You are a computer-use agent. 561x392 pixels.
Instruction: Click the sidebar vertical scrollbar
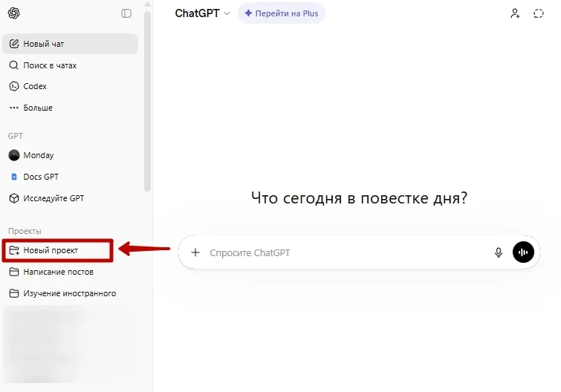click(147, 102)
